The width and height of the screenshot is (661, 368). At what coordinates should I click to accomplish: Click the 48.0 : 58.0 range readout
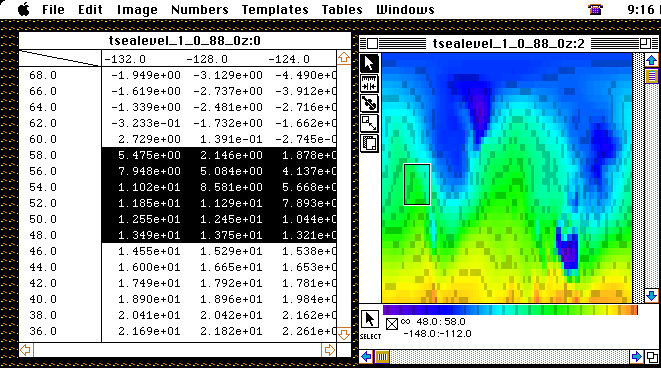[x=441, y=322]
